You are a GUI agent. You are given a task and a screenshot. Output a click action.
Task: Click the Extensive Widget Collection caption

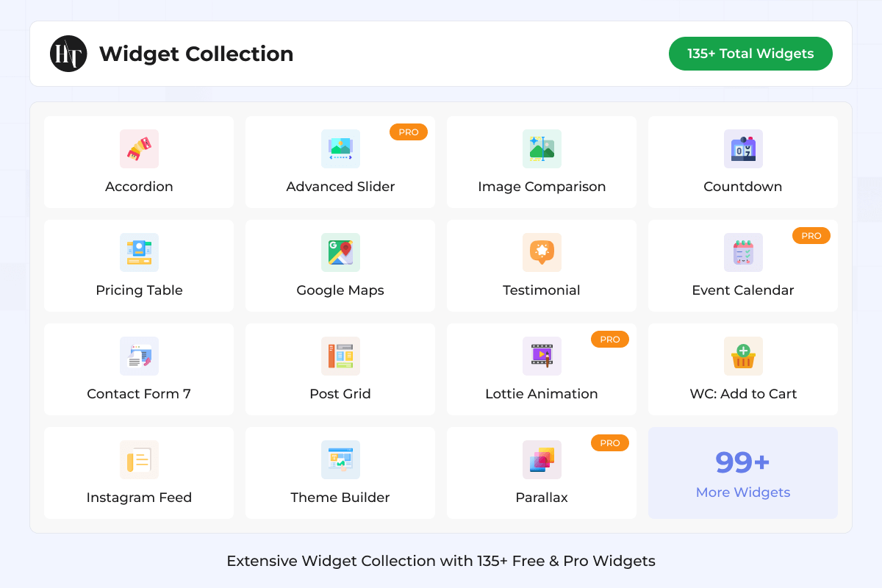point(441,561)
